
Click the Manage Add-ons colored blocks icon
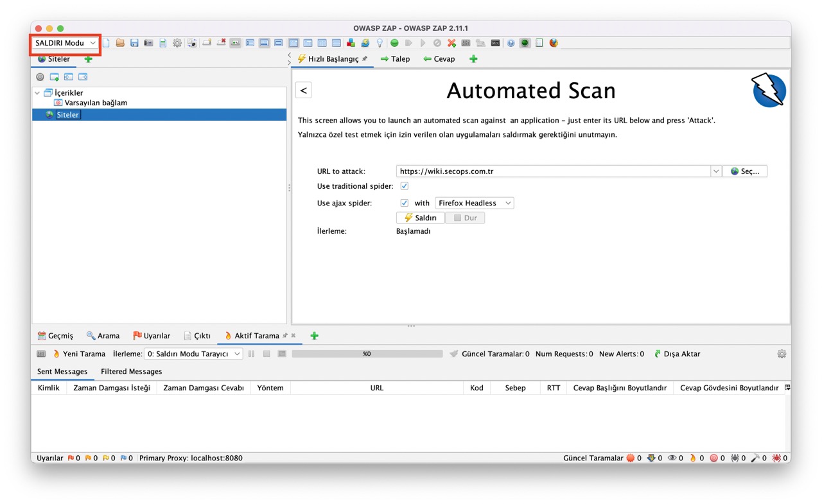coord(351,43)
